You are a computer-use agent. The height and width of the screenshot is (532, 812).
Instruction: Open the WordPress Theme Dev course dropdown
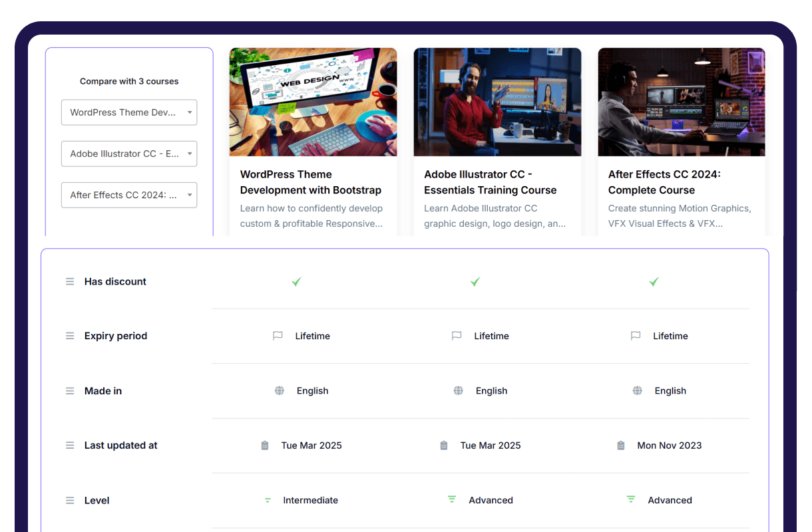[129, 112]
